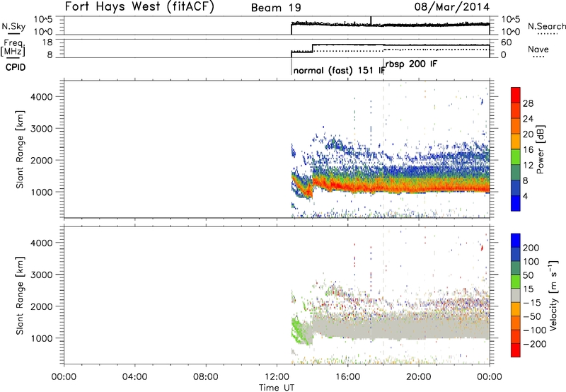The height and width of the screenshot is (392, 566).
Task: Click the '60' tick on the Nave axis
Action: [x=507, y=42]
